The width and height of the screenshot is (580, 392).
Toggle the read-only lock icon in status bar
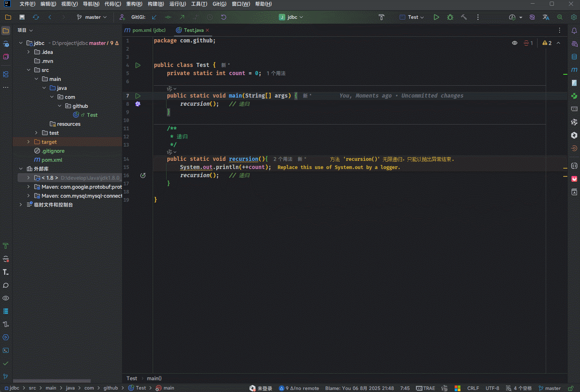pyautogui.click(x=571, y=388)
